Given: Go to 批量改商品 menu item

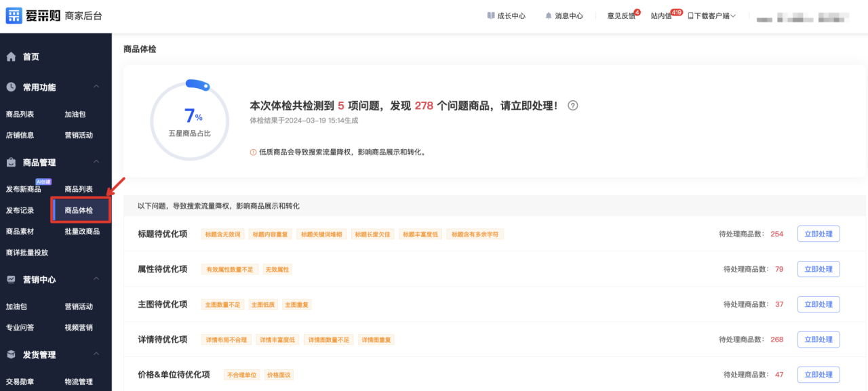Looking at the screenshot, I should pos(82,232).
